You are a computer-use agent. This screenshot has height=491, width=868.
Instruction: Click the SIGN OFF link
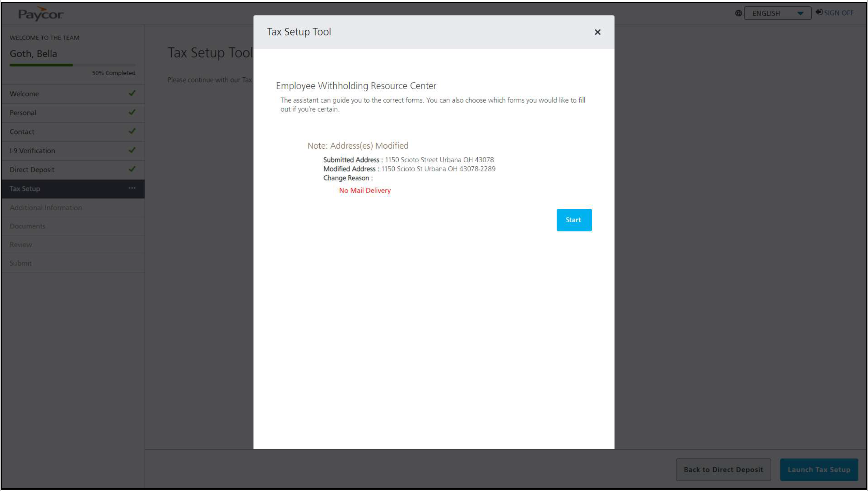coord(835,13)
